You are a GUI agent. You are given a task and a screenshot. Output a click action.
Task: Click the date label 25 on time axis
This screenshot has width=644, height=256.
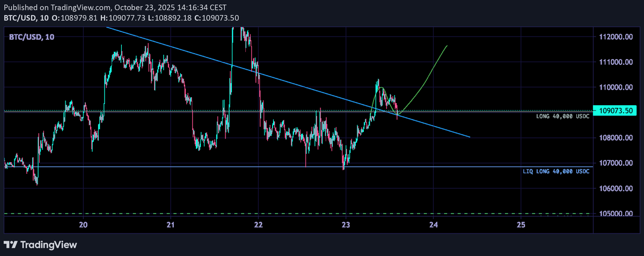(521, 224)
